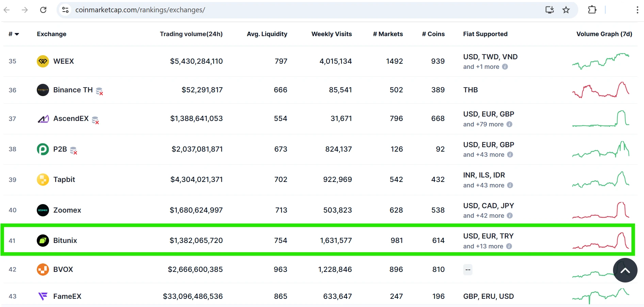Viewport: 644px width, 307px height.
Task: Open the browser extensions puzzle icon
Action: [x=592, y=10]
